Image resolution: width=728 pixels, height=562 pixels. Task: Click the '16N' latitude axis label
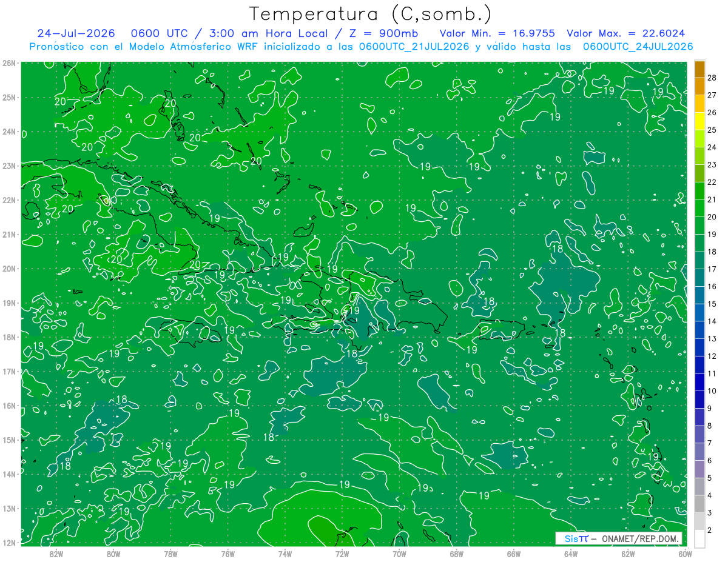point(8,406)
